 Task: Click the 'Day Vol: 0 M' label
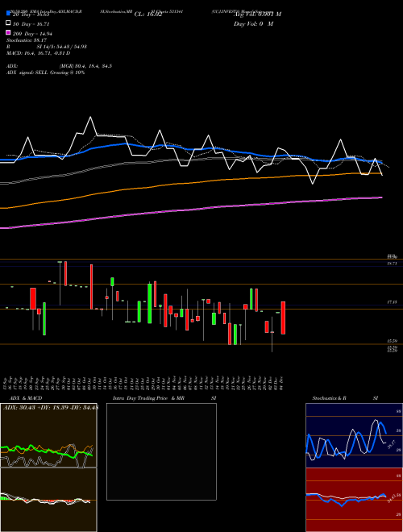tap(253, 23)
